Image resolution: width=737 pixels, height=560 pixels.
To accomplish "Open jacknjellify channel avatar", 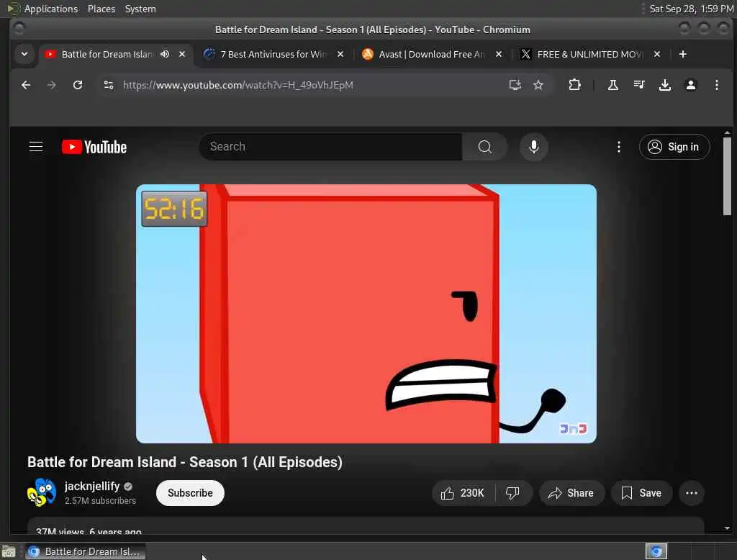I will pyautogui.click(x=41, y=492).
